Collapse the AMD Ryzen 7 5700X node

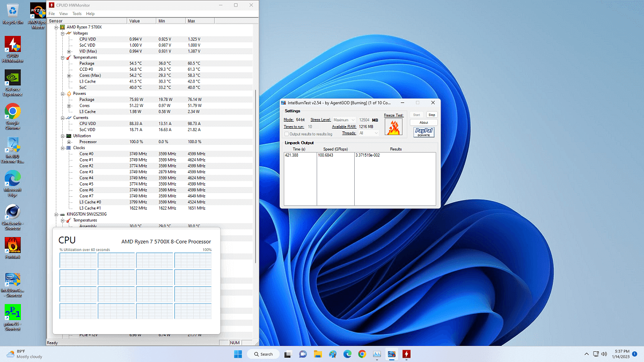tap(56, 27)
